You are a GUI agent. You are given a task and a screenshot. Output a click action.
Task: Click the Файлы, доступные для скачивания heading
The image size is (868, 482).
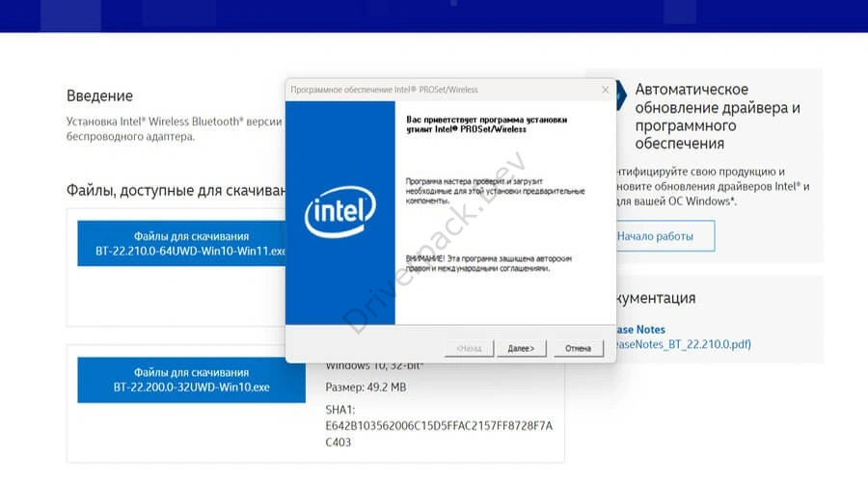click(176, 190)
